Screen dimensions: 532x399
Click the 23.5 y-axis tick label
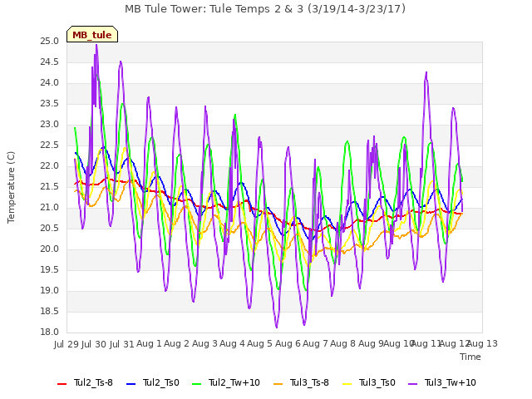click(50, 103)
